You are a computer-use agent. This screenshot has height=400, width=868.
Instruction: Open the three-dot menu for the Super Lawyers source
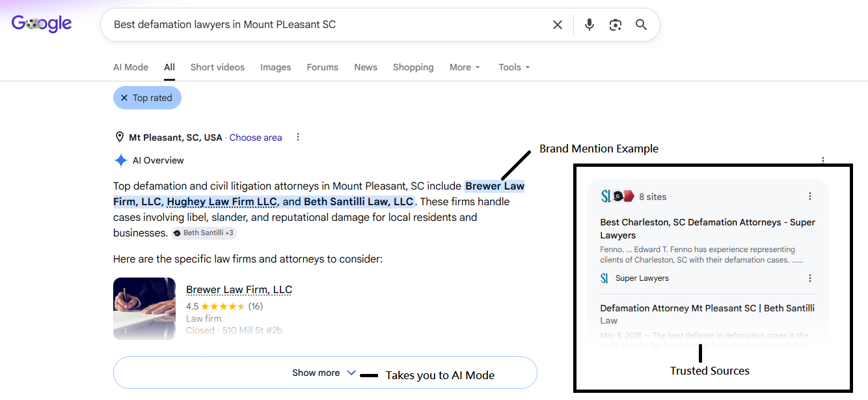pyautogui.click(x=810, y=278)
